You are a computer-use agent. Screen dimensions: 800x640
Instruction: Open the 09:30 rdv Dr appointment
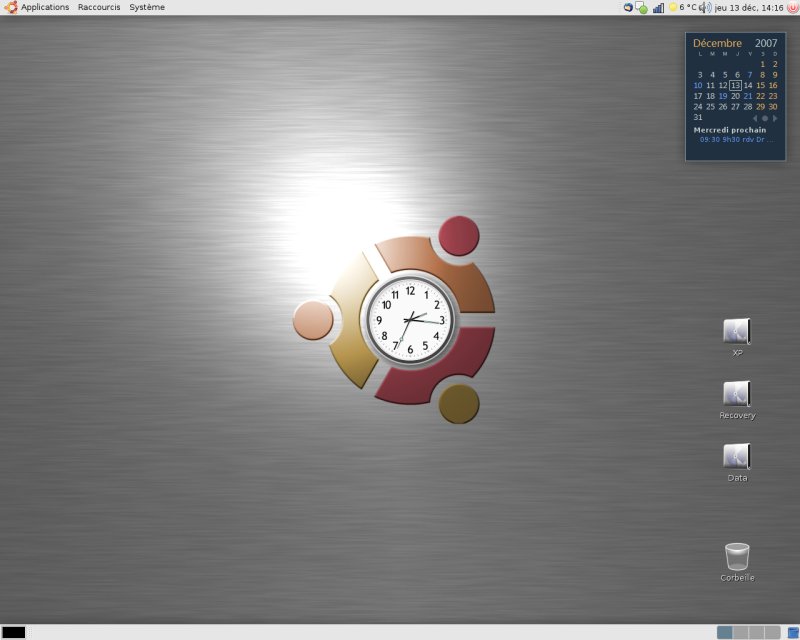736,139
